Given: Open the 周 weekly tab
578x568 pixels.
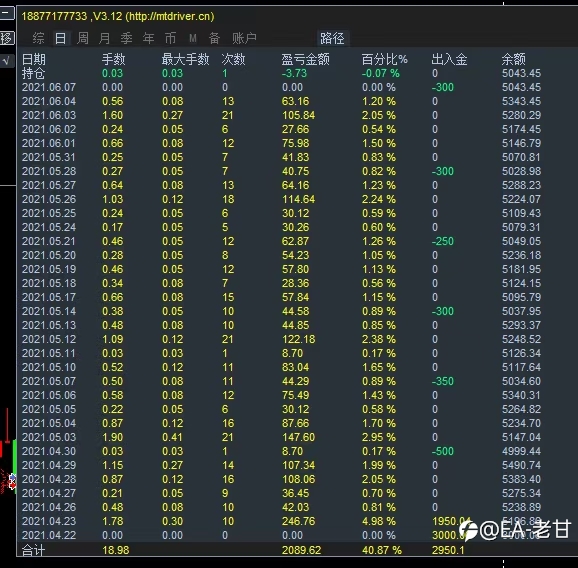Looking at the screenshot, I should pyautogui.click(x=83, y=38).
